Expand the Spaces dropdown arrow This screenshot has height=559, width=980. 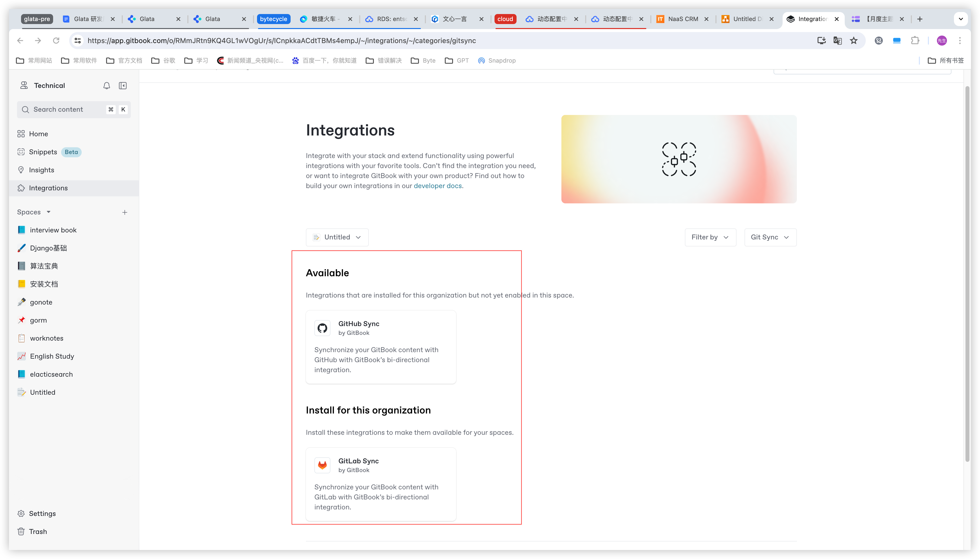49,212
